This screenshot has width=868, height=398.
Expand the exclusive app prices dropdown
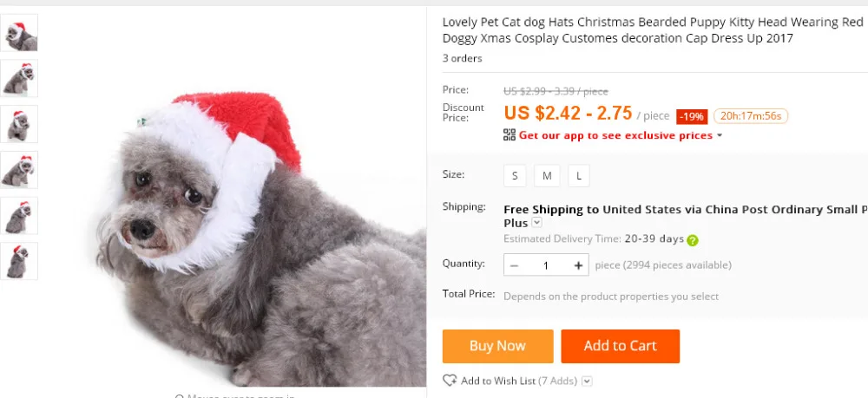(x=720, y=135)
